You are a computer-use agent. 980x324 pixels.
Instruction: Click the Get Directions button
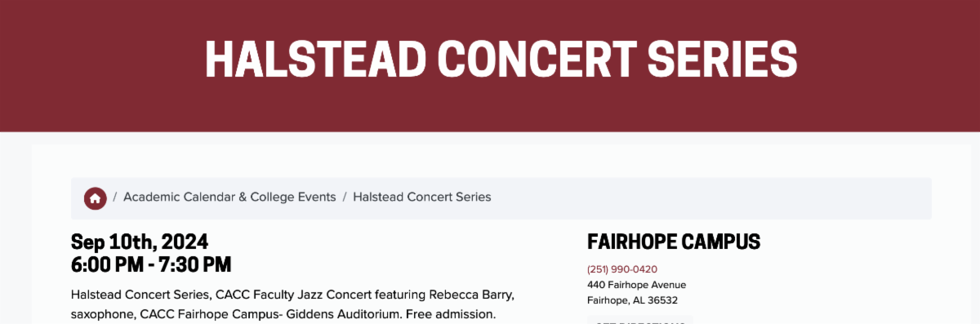click(x=639, y=320)
